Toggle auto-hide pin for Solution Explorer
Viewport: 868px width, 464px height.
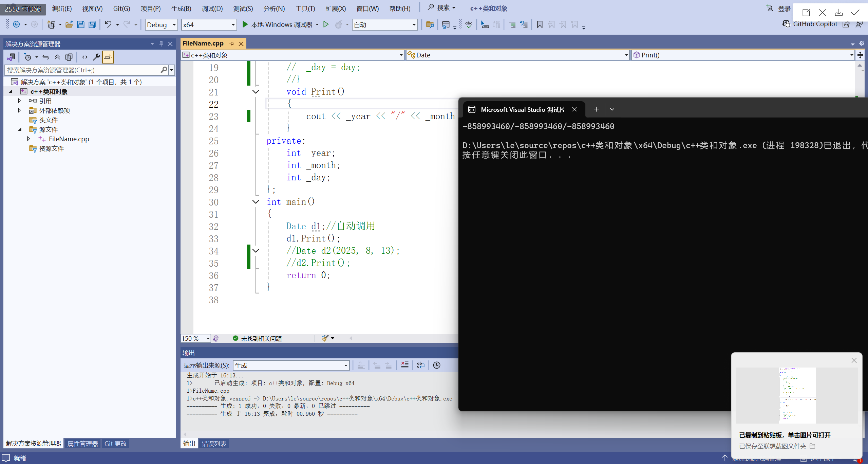point(161,44)
